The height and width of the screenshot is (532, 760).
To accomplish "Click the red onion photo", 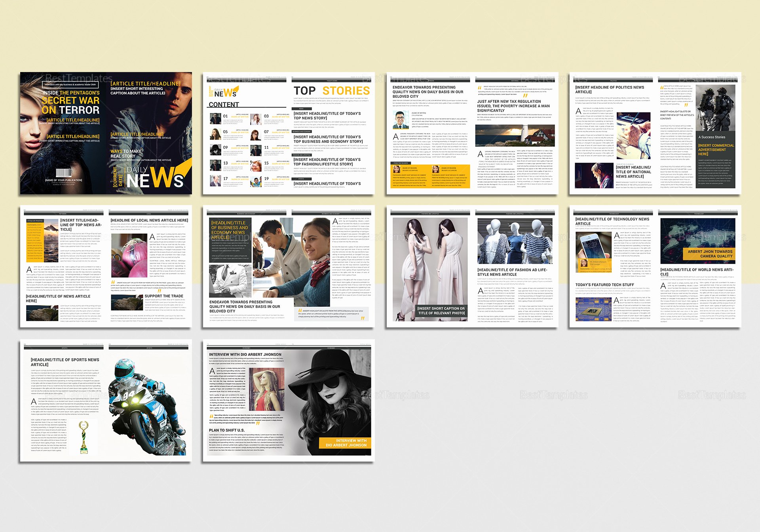I will (129, 255).
